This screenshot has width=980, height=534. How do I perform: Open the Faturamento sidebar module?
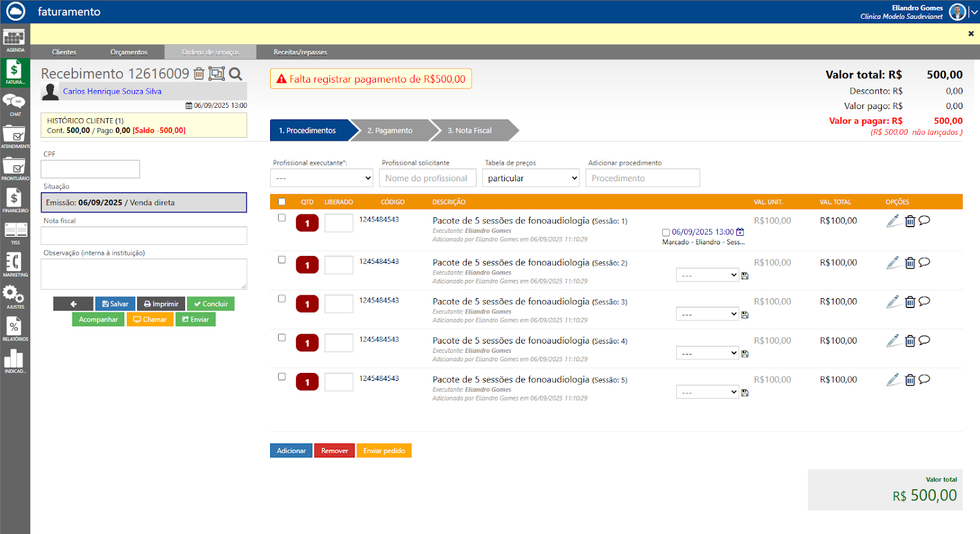tap(15, 72)
